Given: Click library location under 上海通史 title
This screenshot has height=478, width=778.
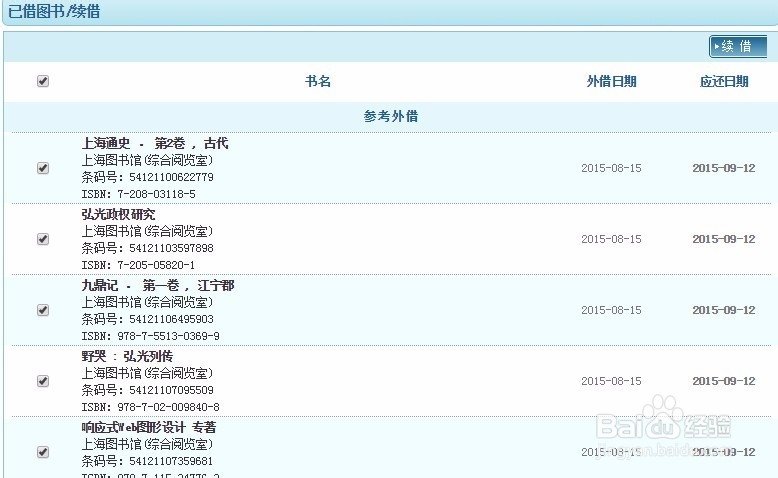Looking at the screenshot, I should 147,160.
